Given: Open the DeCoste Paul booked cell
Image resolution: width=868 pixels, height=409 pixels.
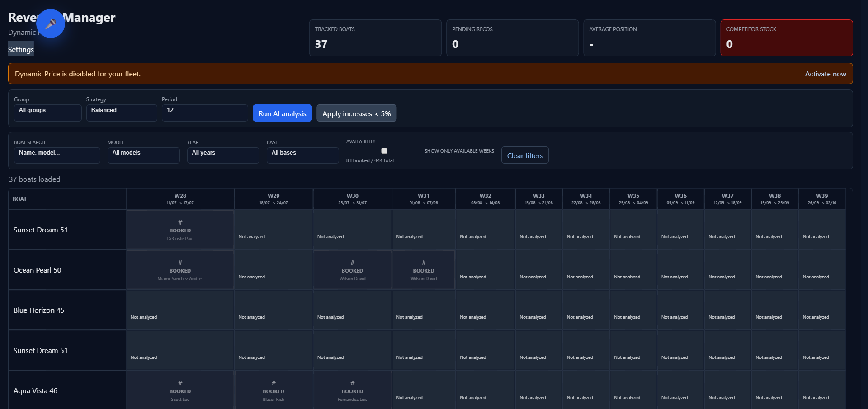Looking at the screenshot, I should 180,230.
